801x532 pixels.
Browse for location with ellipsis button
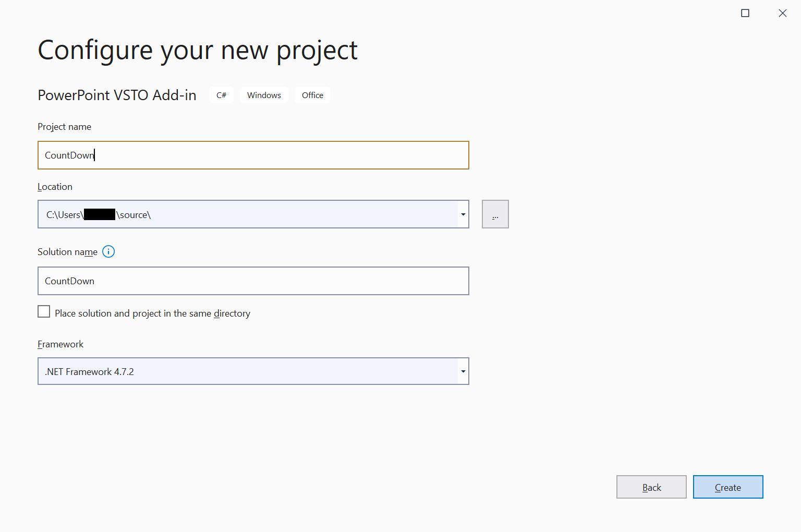point(495,214)
